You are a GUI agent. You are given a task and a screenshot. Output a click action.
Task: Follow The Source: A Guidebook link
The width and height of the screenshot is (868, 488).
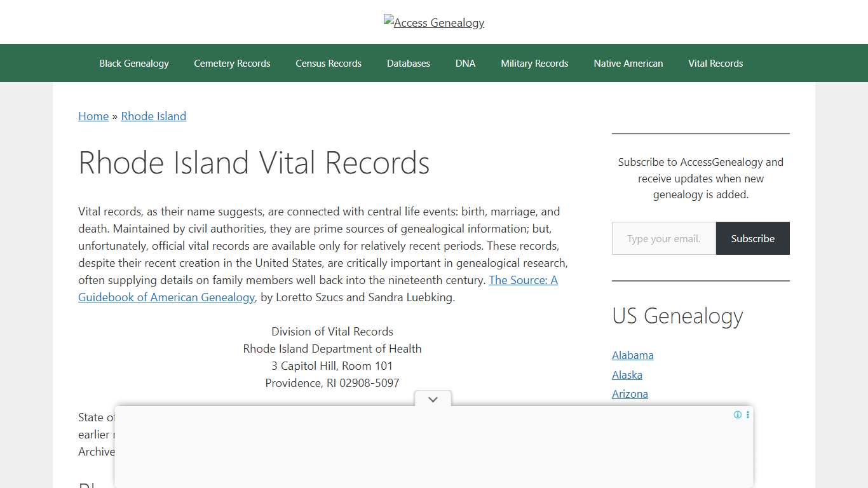(524, 280)
